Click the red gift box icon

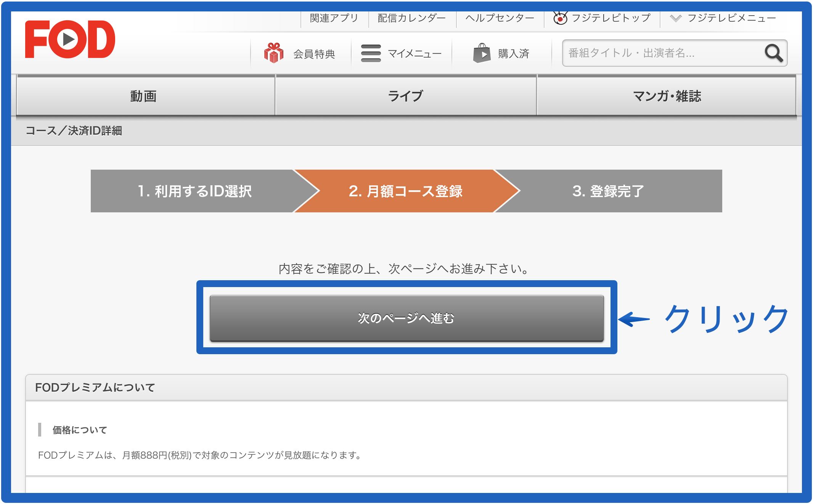(273, 53)
